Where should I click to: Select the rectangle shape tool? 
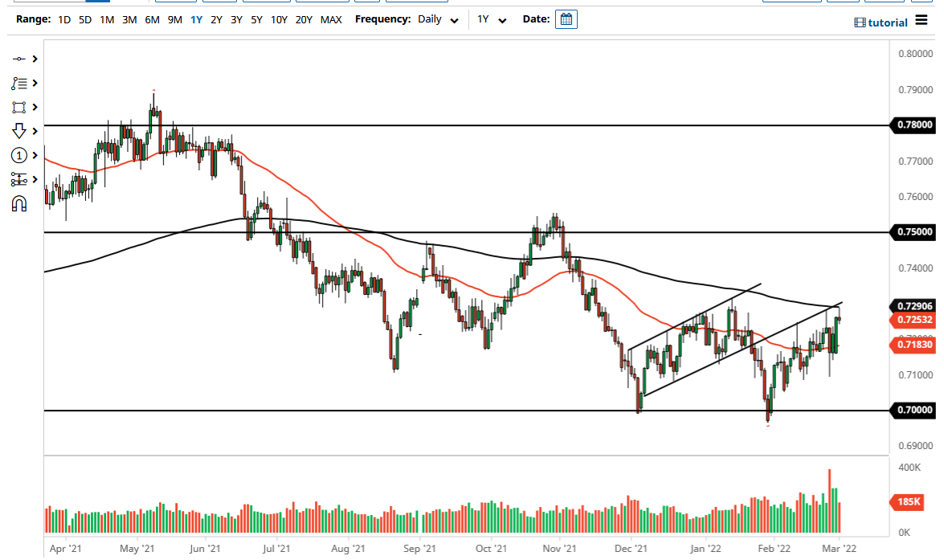pyautogui.click(x=18, y=107)
